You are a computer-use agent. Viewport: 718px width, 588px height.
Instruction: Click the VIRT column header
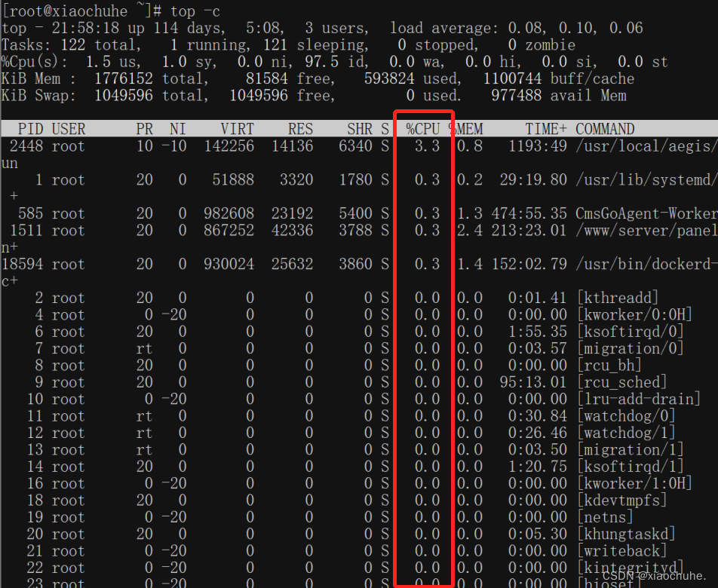[237, 129]
